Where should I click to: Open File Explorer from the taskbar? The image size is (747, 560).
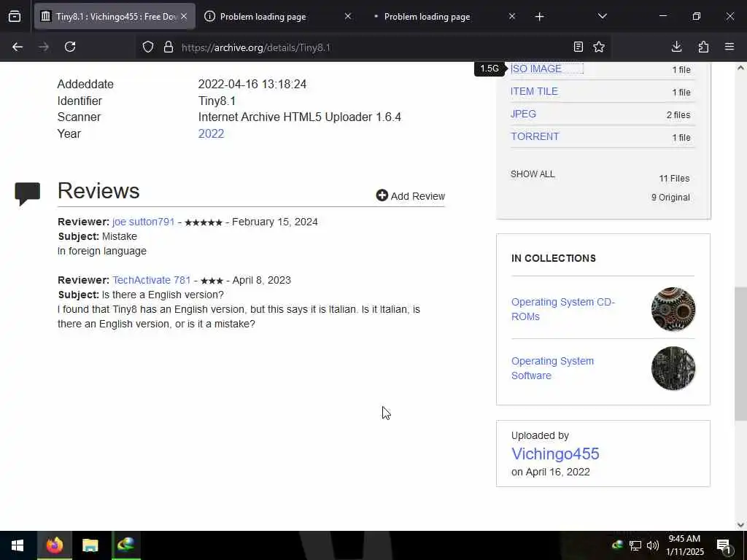tap(90, 545)
